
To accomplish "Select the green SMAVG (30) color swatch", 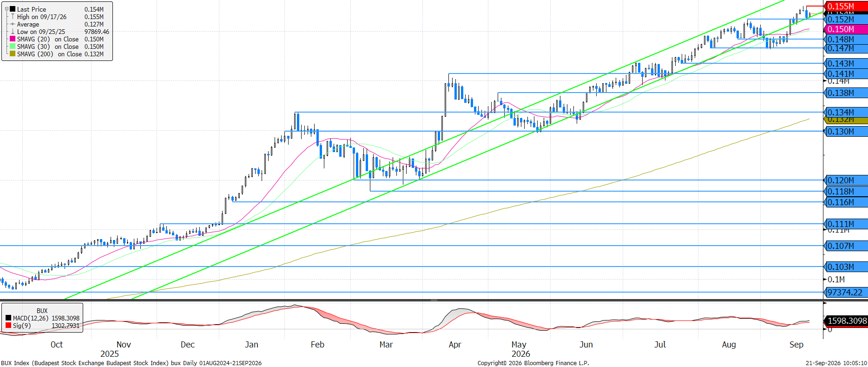I will point(13,47).
